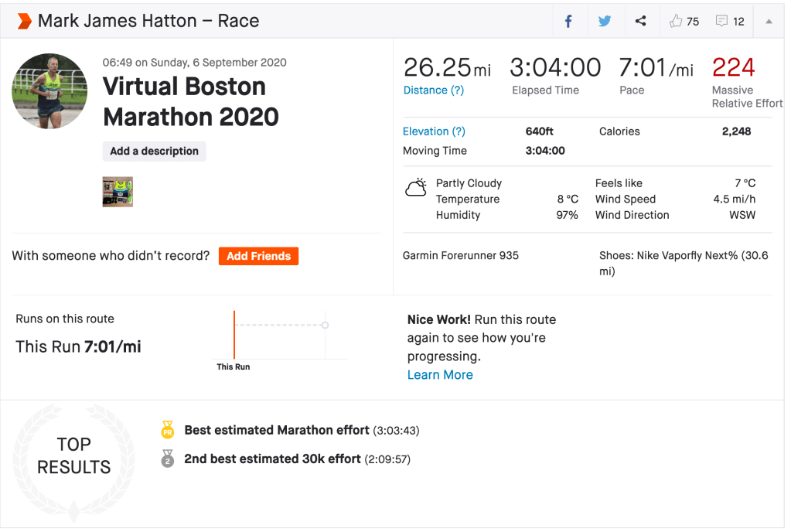Click the Partly Cloudy weather icon
The width and height of the screenshot is (791, 532).
[x=416, y=188]
